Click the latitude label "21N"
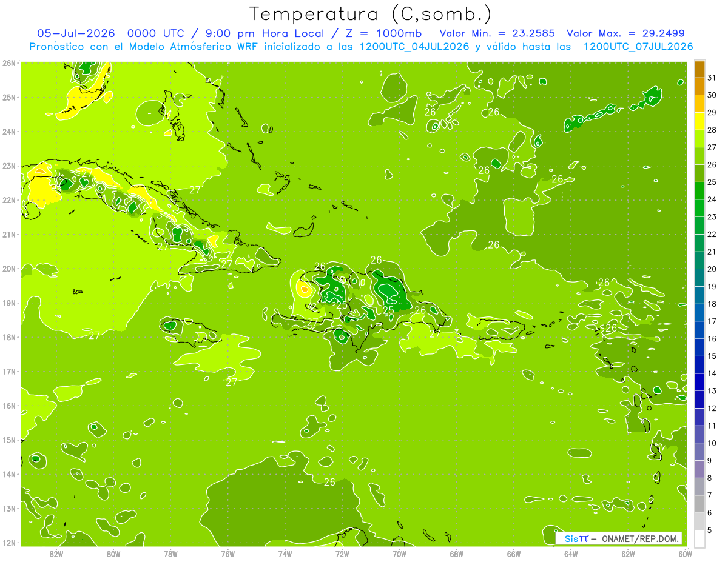 [9, 234]
